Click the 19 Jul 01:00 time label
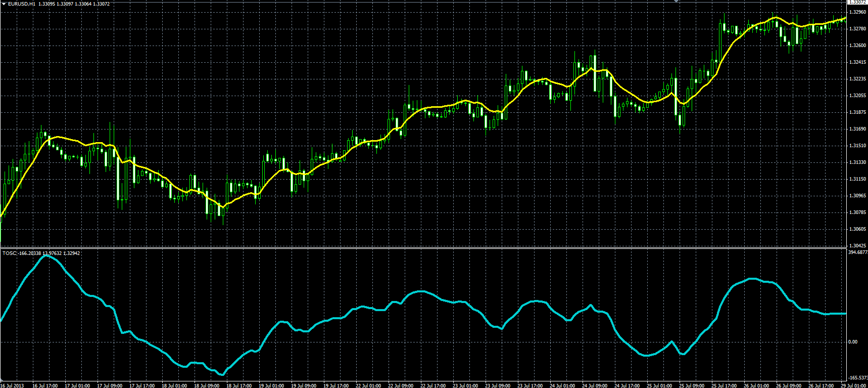Screen dimensions: 868x388 tap(271, 385)
